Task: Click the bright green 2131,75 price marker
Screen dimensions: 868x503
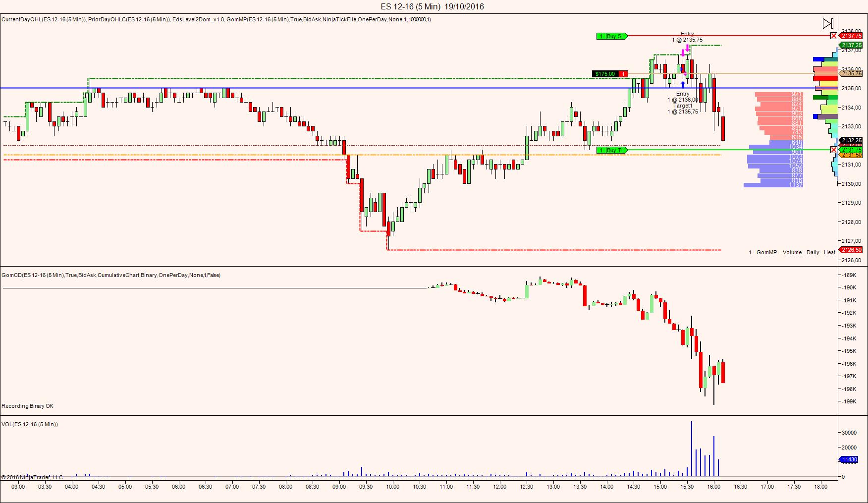Action: pos(852,150)
